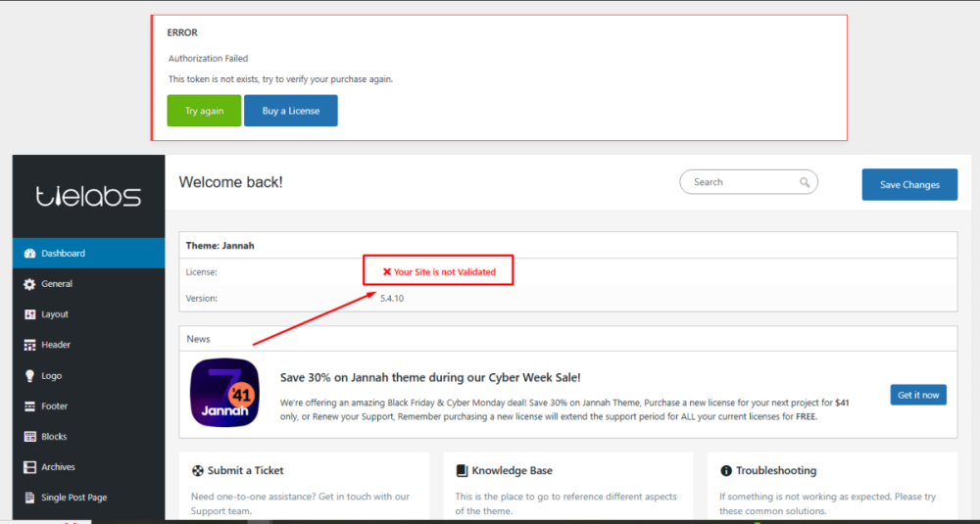Click the Save Changes button
980x524 pixels.
pyautogui.click(x=909, y=184)
